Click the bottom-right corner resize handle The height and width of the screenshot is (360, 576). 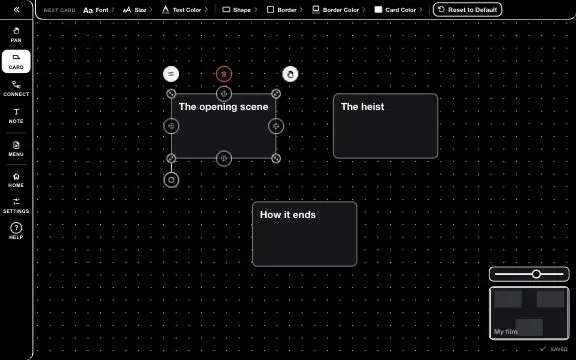tap(276, 158)
